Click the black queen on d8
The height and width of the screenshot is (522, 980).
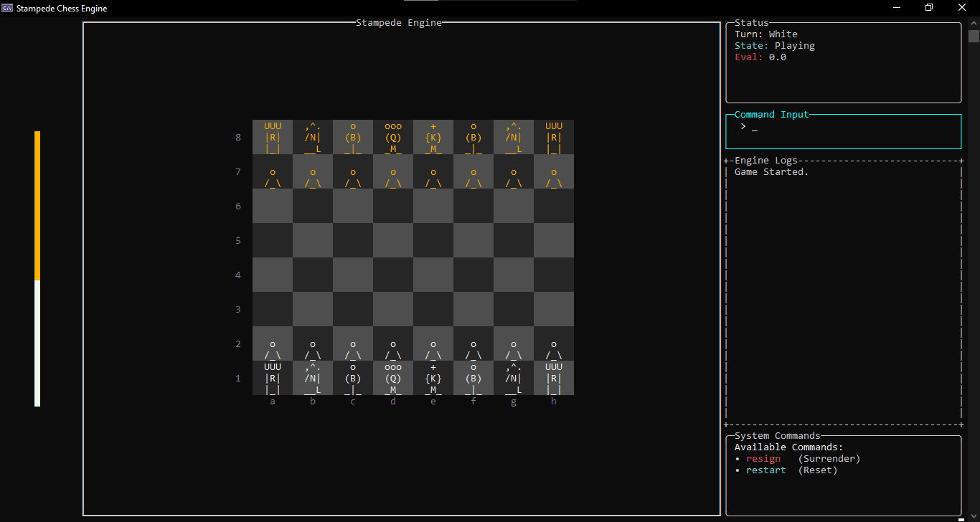(x=392, y=137)
